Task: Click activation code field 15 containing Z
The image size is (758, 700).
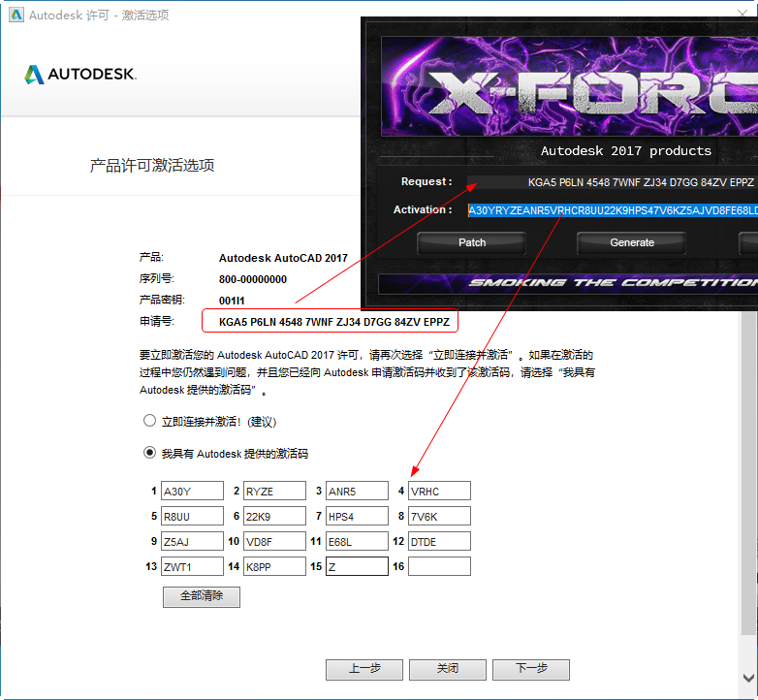Action: click(357, 566)
